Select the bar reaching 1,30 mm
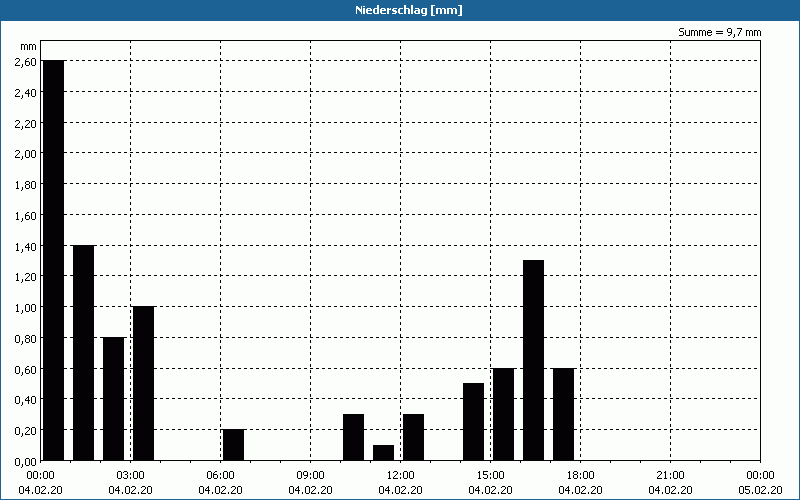This screenshot has width=800, height=500. (x=534, y=360)
